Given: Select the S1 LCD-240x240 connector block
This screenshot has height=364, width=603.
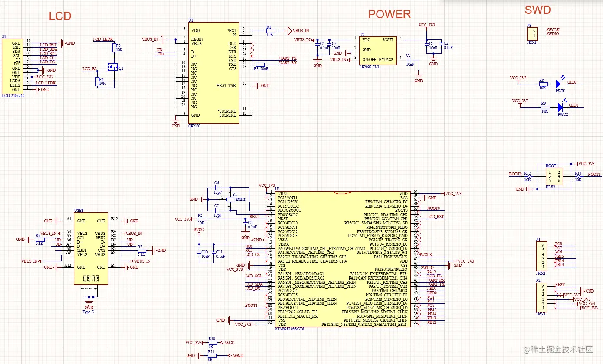Looking at the screenshot, I should pyautogui.click(x=12, y=66).
